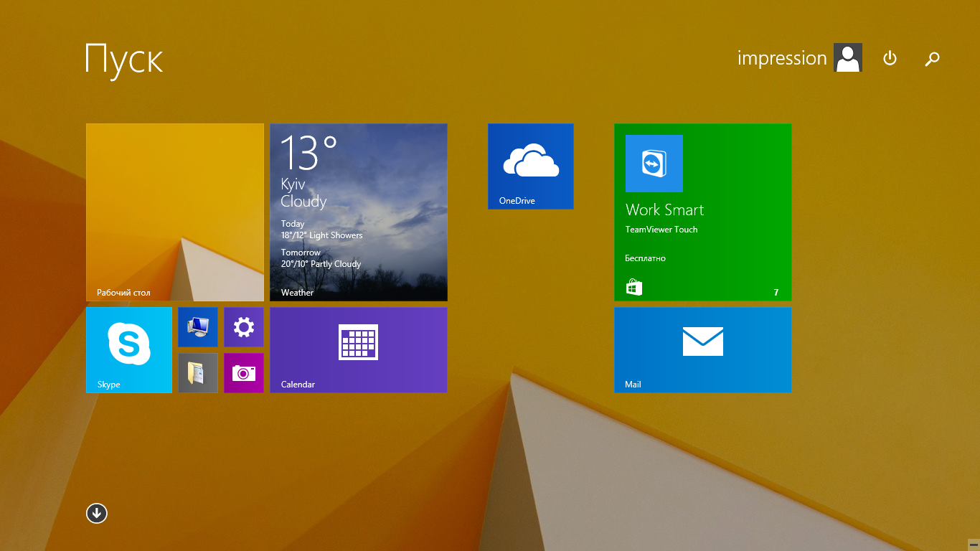This screenshot has width=980, height=551.
Task: Open the Desktop tile labeled Рабочий стол
Action: [175, 212]
